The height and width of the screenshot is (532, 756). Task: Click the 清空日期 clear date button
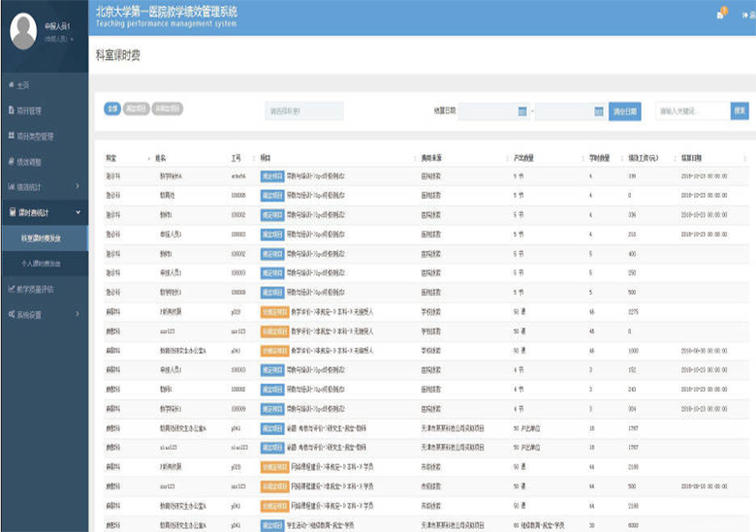(625, 111)
